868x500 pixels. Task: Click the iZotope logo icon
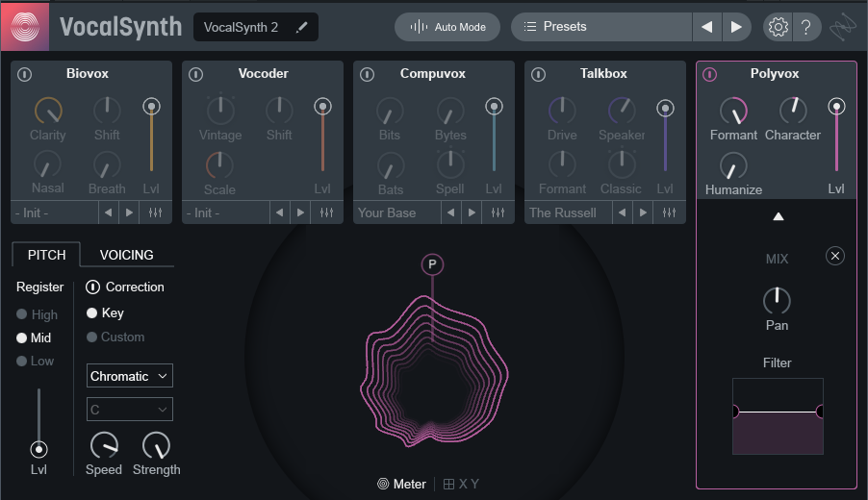tap(843, 27)
